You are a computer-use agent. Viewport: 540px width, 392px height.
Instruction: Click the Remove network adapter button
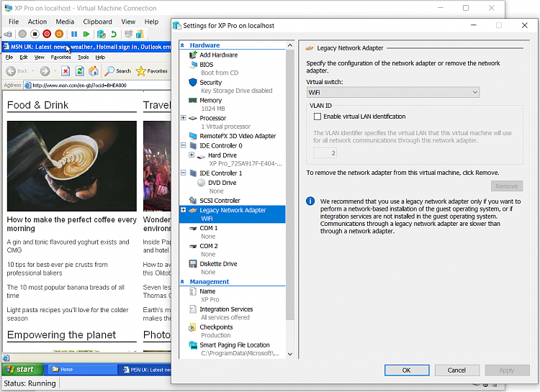507,186
